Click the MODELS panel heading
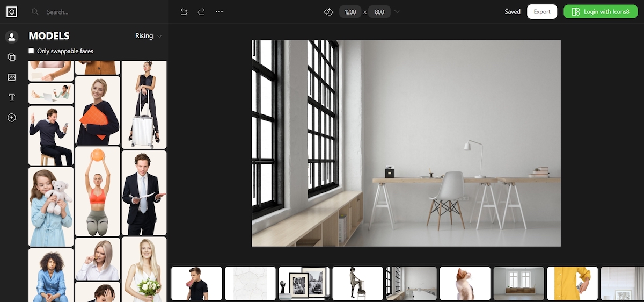The width and height of the screenshot is (644, 302). click(49, 36)
